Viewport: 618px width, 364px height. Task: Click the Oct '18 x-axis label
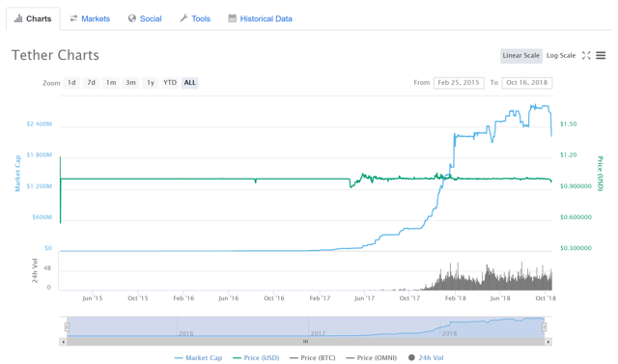(546, 298)
